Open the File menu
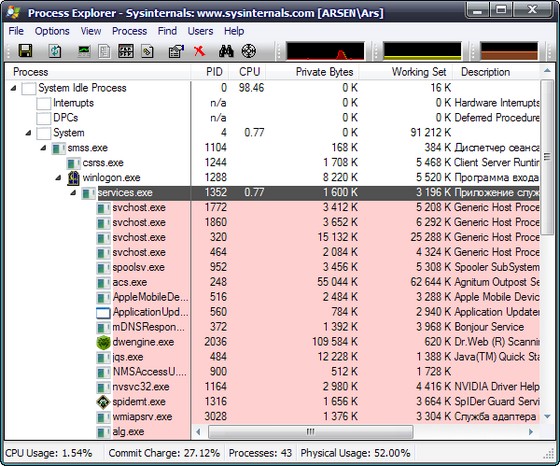This screenshot has height=466, width=560. click(16, 31)
